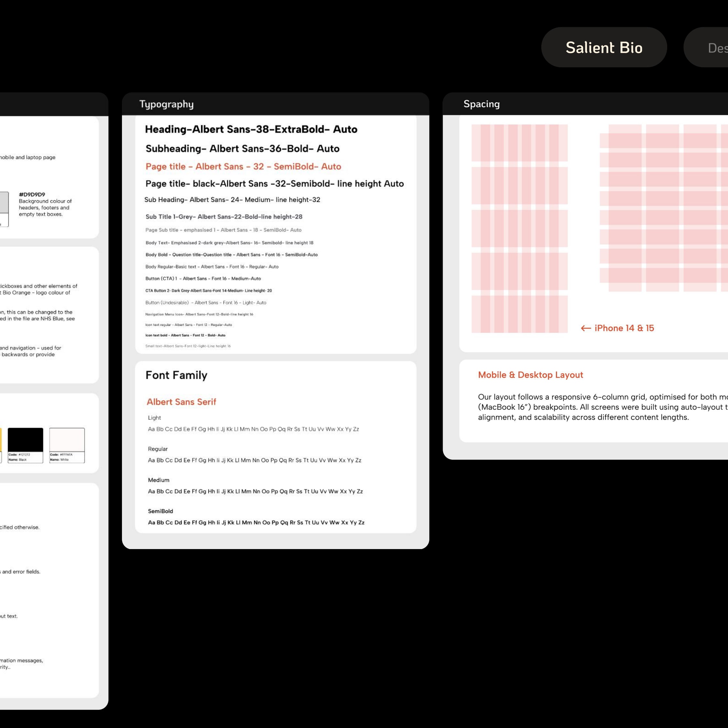The image size is (728, 728).
Task: Select the iPhone 6-column grid thumbnail
Action: [x=519, y=228]
